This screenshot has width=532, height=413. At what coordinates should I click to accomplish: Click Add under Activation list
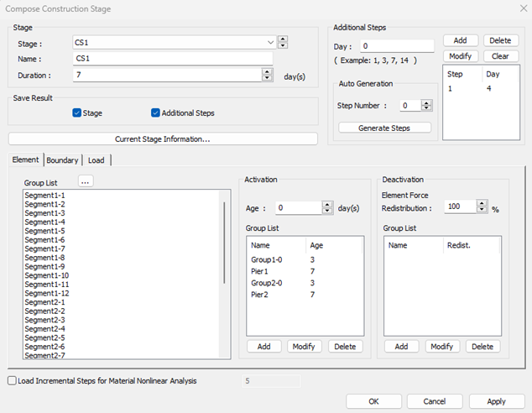tap(264, 347)
